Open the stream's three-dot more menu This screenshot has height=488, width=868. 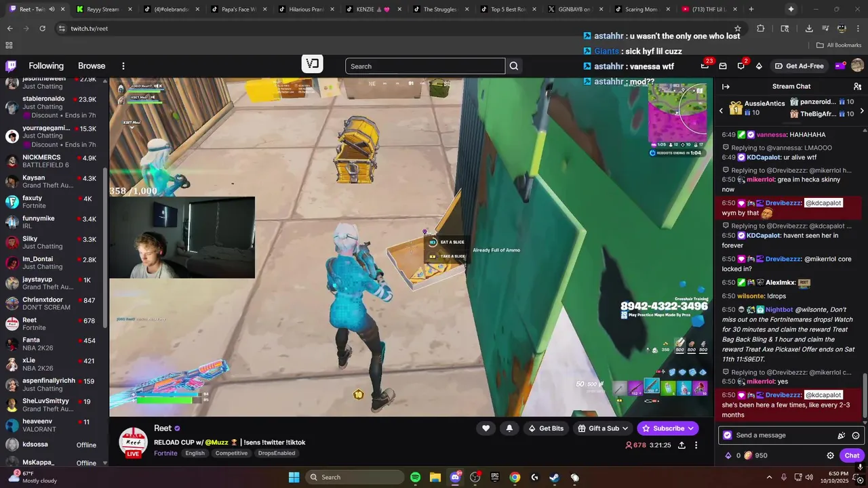pos(696,445)
